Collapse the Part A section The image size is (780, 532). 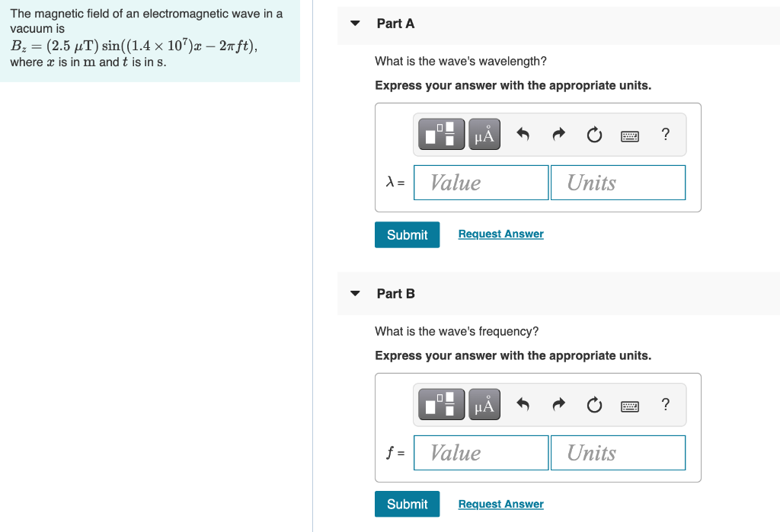tap(355, 24)
